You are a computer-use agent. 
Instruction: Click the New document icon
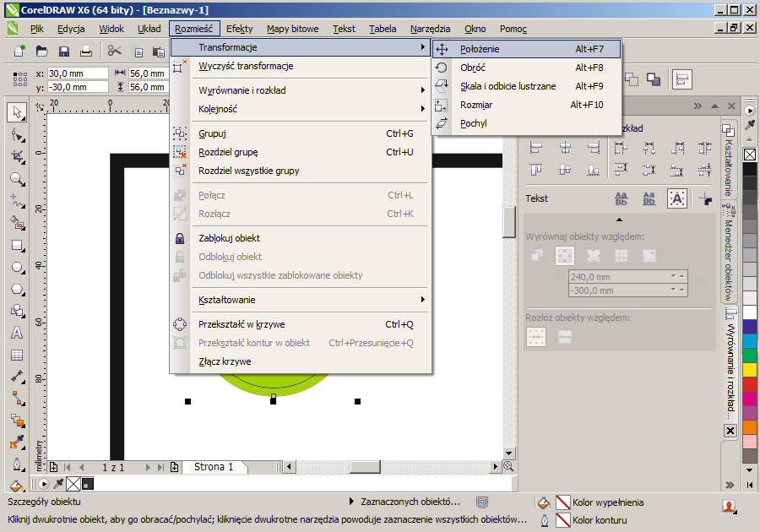19,51
